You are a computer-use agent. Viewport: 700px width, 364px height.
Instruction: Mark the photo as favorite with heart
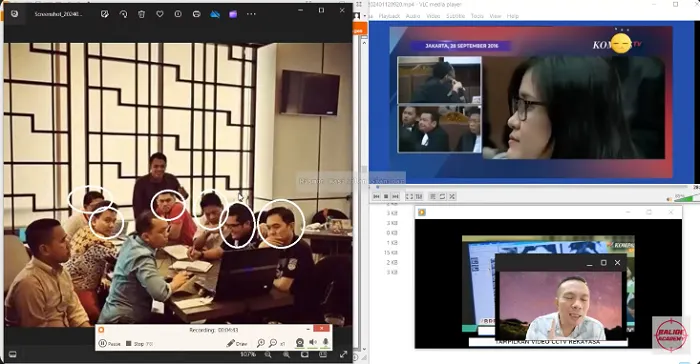click(x=160, y=14)
